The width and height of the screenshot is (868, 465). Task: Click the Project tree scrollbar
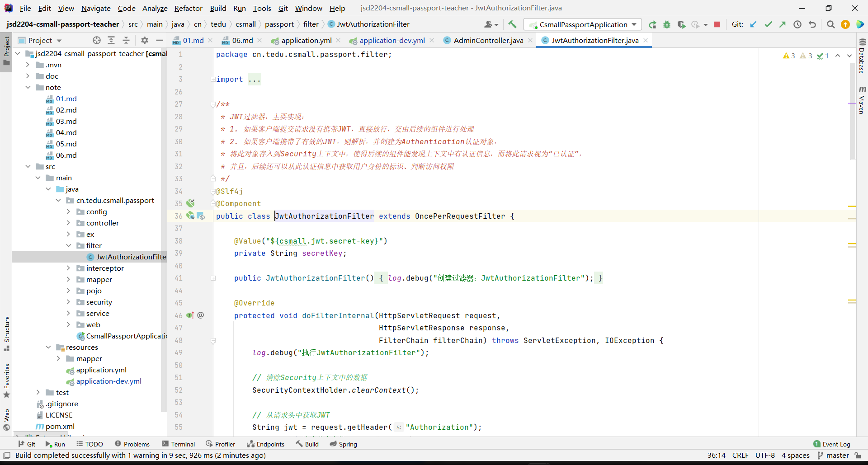[164, 230]
